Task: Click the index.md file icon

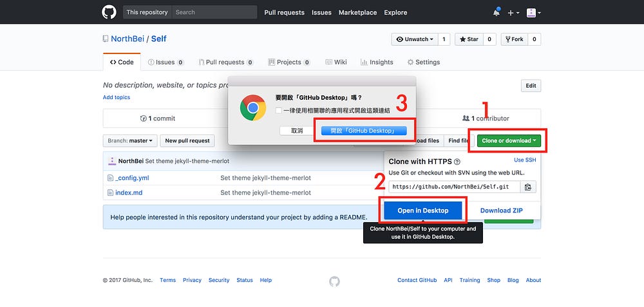Action: tap(110, 192)
